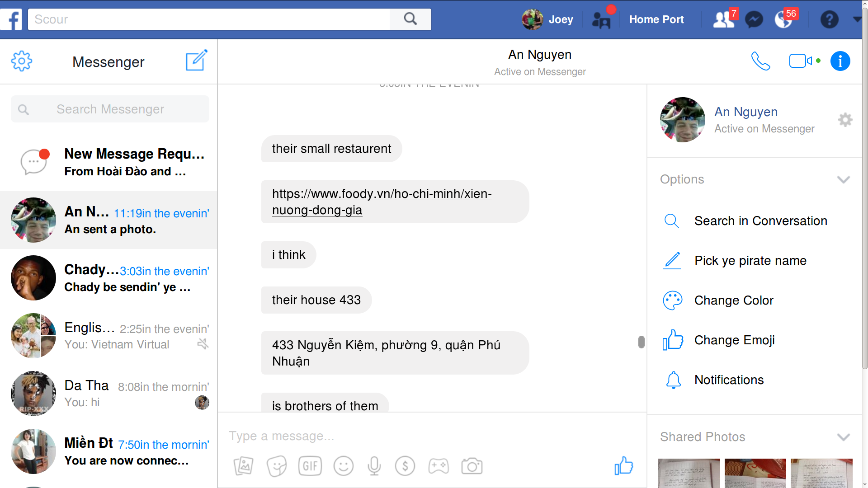Send money using the dollar icon
The height and width of the screenshot is (488, 868).
coord(405,466)
